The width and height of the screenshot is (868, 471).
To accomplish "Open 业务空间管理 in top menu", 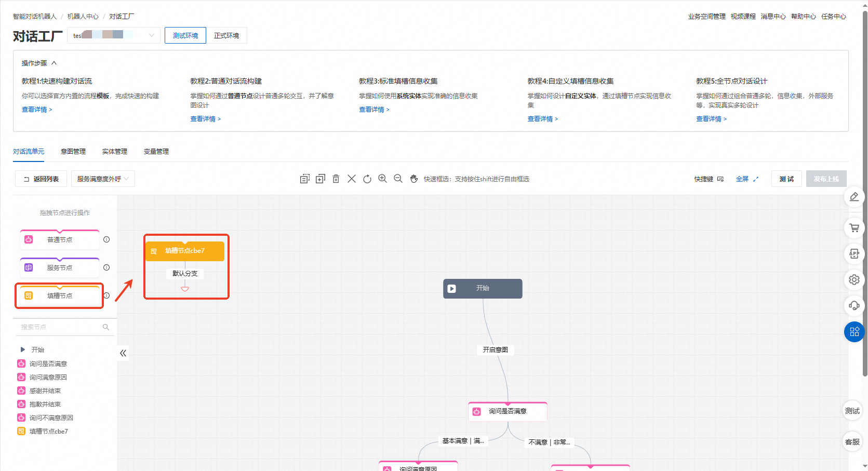I will tap(707, 17).
